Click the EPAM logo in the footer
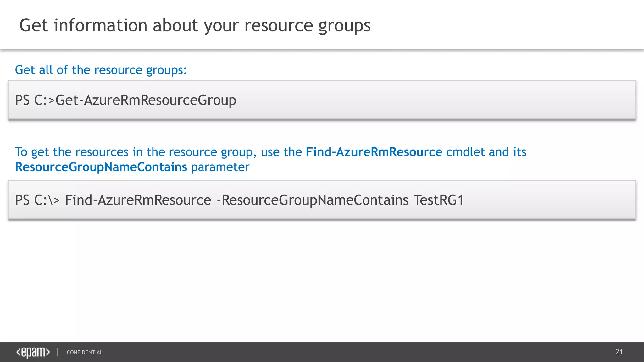 click(x=33, y=352)
